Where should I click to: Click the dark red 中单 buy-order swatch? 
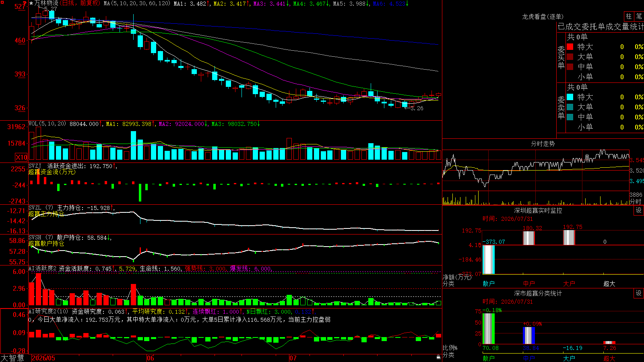click(x=570, y=67)
